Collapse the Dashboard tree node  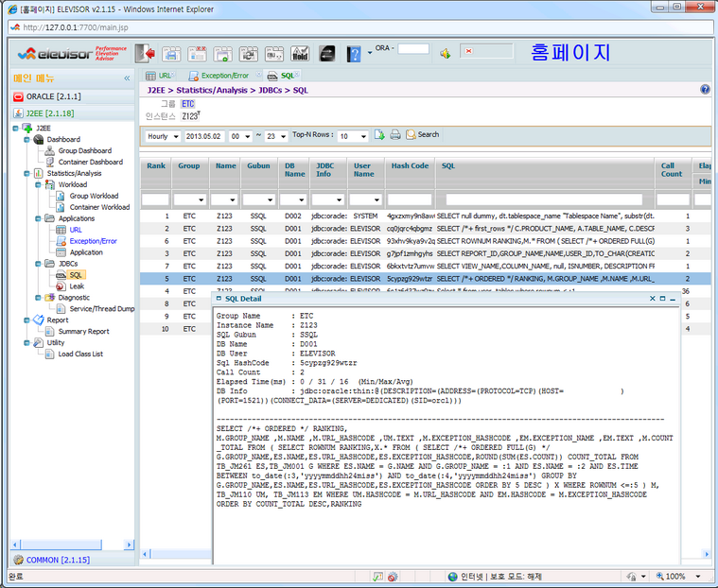27,139
